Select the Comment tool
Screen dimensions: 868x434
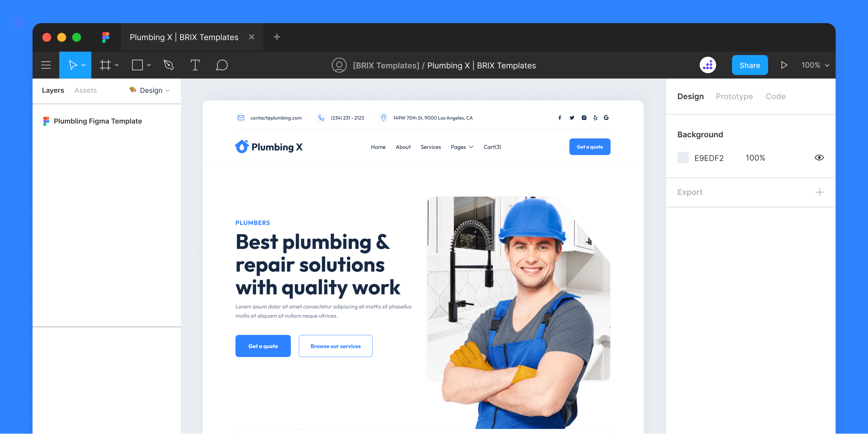pos(222,65)
